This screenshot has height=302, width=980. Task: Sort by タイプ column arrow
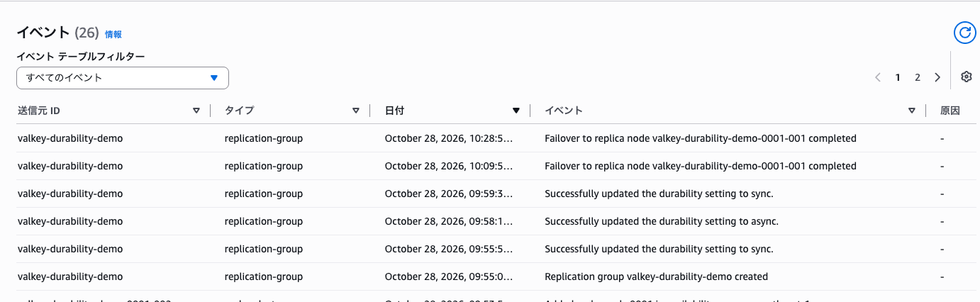(x=356, y=111)
